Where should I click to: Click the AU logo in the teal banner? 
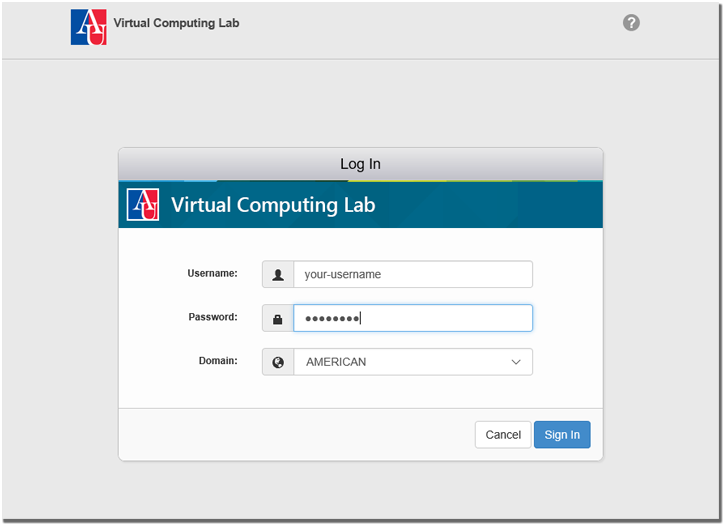143,204
